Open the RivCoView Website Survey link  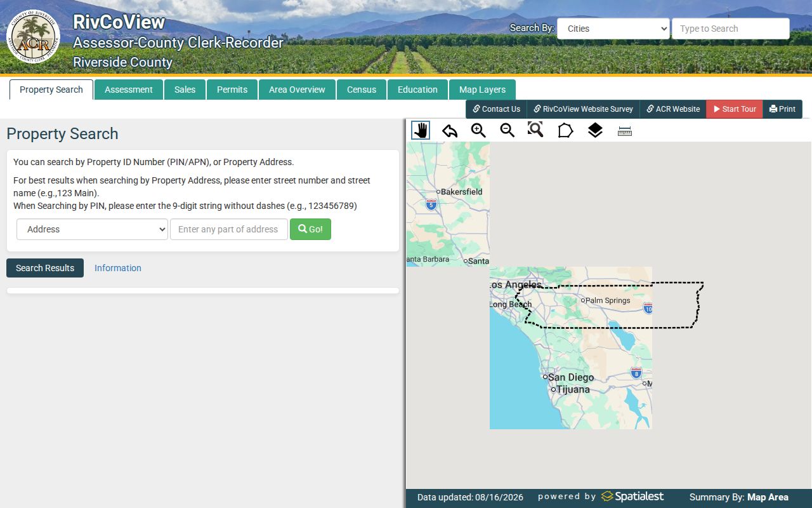tap(583, 109)
